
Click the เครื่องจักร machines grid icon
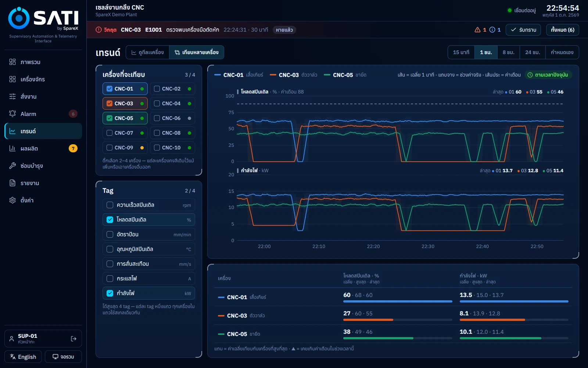tap(12, 79)
